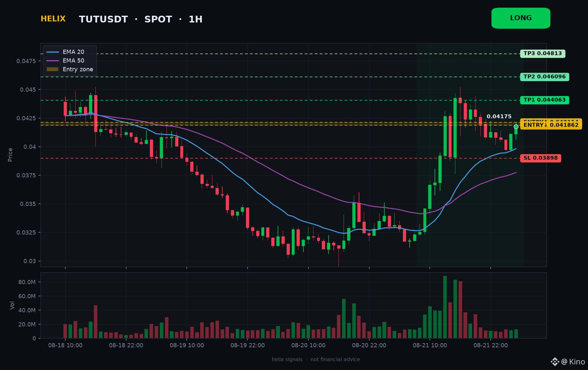588x370 pixels.
Task: Click the current price circle marker
Action: coord(516,127)
